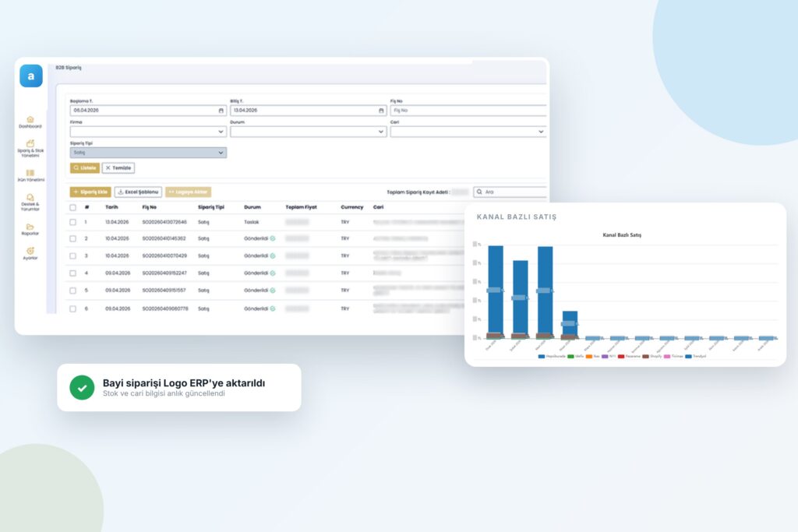This screenshot has width=798, height=532.
Task: Click the Bitiş T. date field
Action: point(309,111)
